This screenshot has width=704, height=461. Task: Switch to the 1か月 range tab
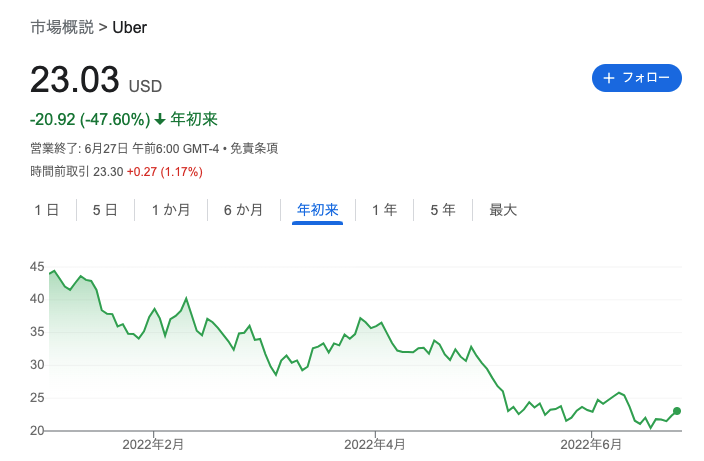tap(169, 210)
